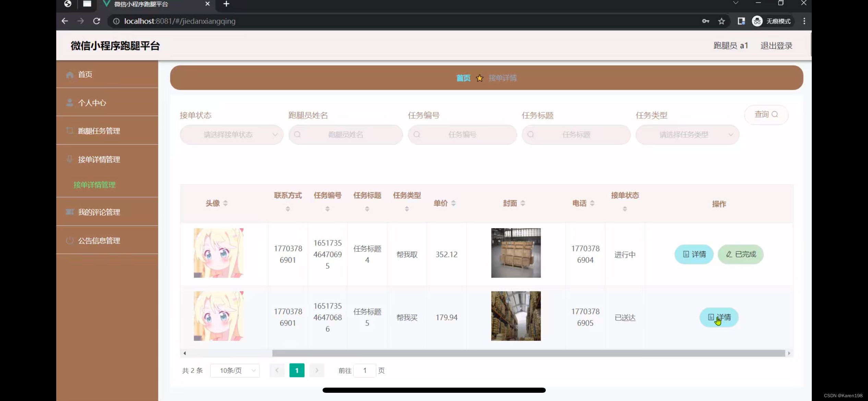The image size is (868, 401).
Task: Sort table by 单价 column arrows
Action: point(453,203)
